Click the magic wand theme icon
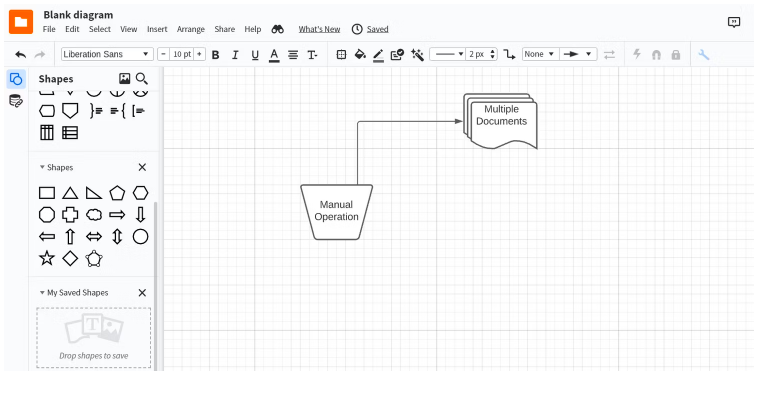This screenshot has width=778, height=395. pyautogui.click(x=417, y=55)
